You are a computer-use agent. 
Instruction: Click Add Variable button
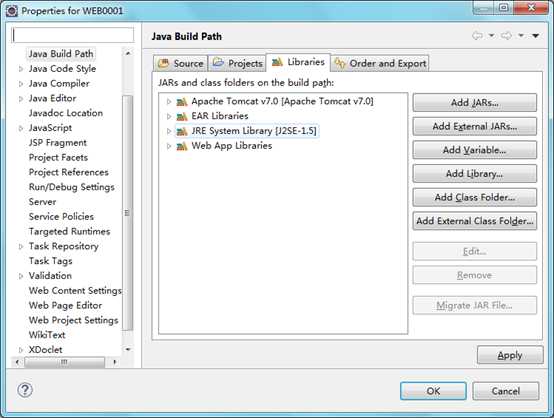click(x=475, y=150)
